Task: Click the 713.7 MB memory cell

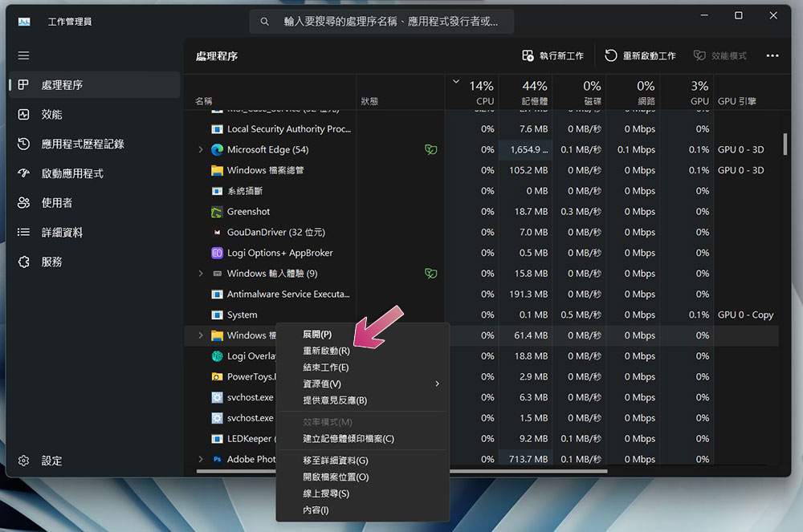Action: pyautogui.click(x=525, y=459)
